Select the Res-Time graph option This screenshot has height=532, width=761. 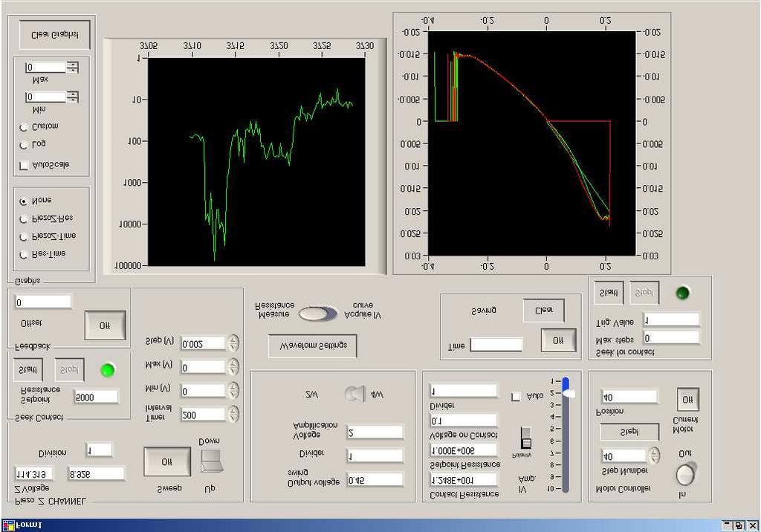(23, 254)
